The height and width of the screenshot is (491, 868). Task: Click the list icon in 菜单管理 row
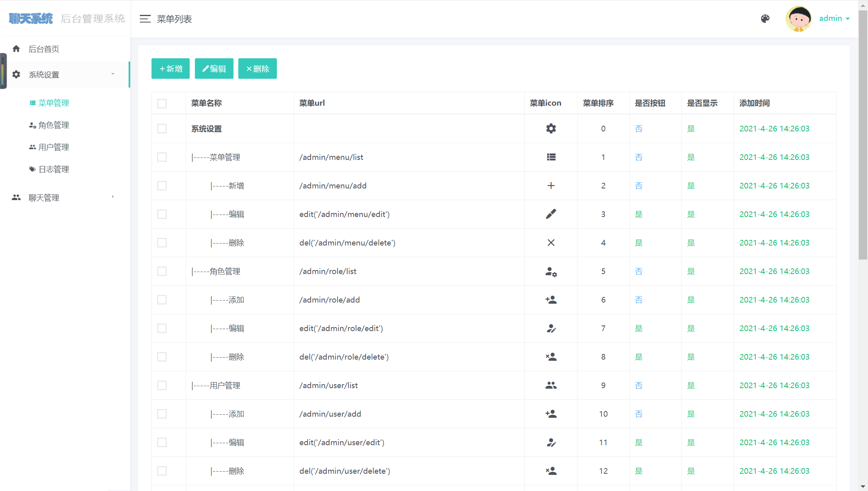click(551, 157)
